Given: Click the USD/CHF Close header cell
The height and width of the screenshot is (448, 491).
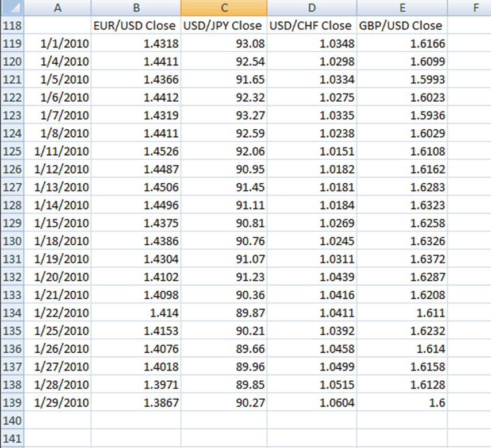Looking at the screenshot, I should (x=312, y=25).
